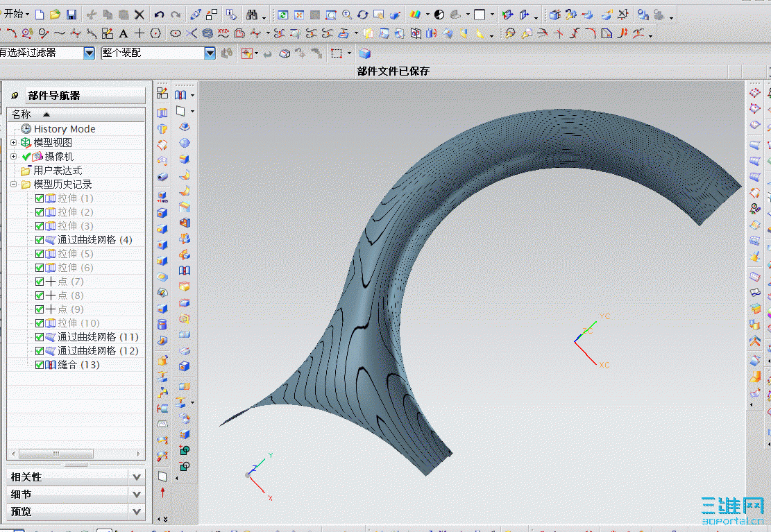The height and width of the screenshot is (532, 771).
Task: Select the Text 'A' curve tool
Action: (x=124, y=33)
